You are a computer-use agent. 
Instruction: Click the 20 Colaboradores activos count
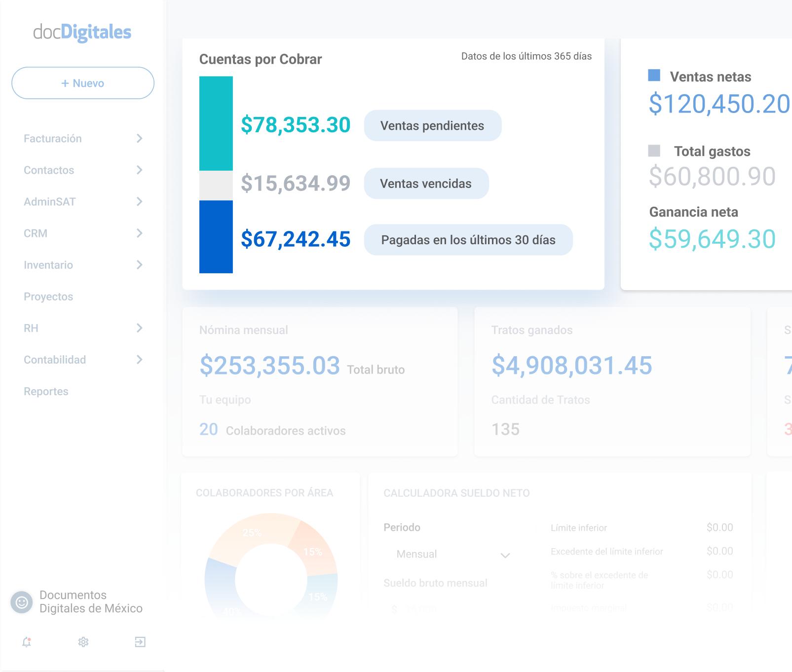pyautogui.click(x=209, y=429)
